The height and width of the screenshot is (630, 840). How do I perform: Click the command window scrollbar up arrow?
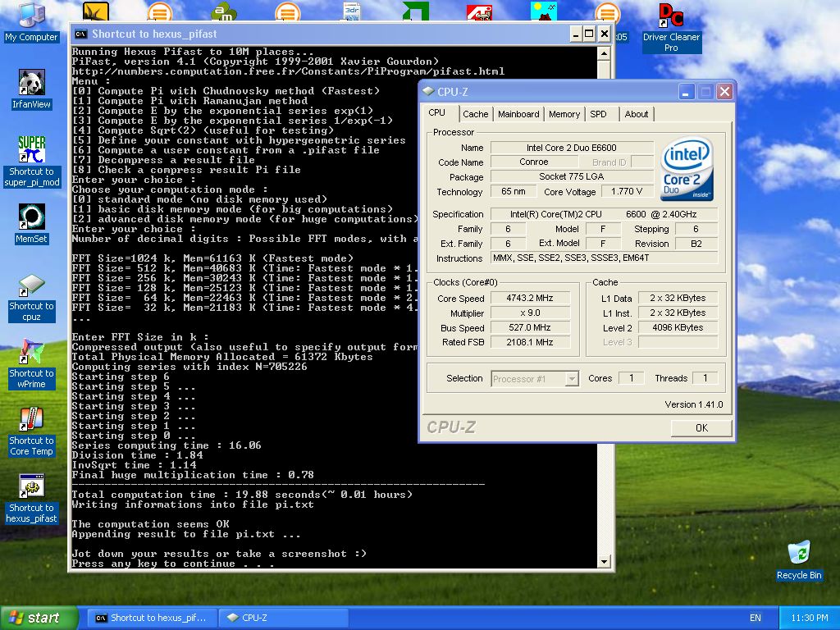(x=604, y=53)
